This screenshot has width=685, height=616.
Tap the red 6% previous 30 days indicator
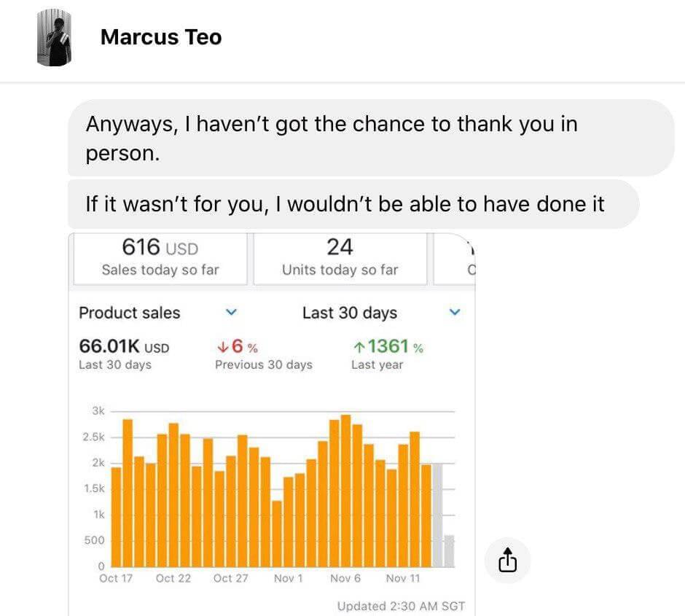238,347
